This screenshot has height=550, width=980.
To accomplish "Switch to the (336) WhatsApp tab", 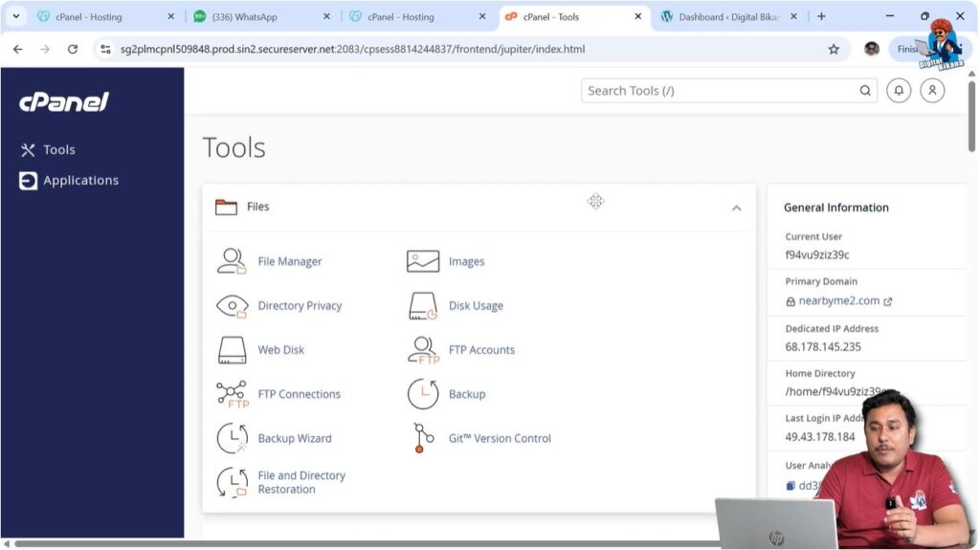I will pos(261,17).
